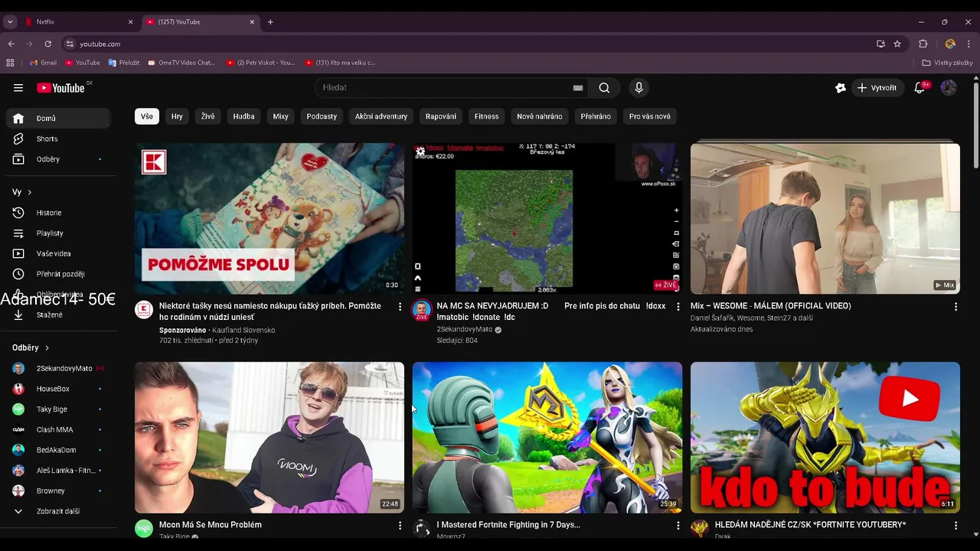Open the install app icon in address bar
This screenshot has height=551, width=980.
pyautogui.click(x=880, y=44)
